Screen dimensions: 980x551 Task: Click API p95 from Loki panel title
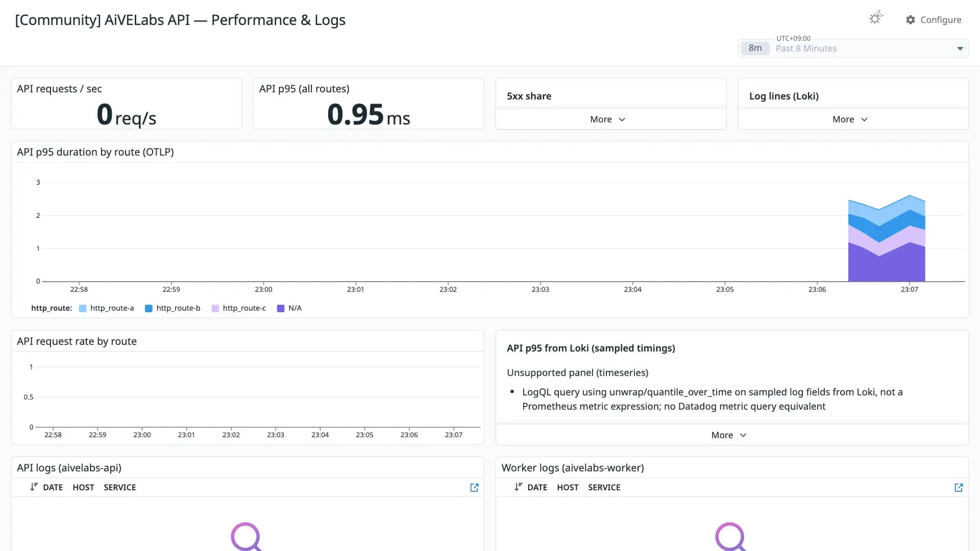coord(591,348)
